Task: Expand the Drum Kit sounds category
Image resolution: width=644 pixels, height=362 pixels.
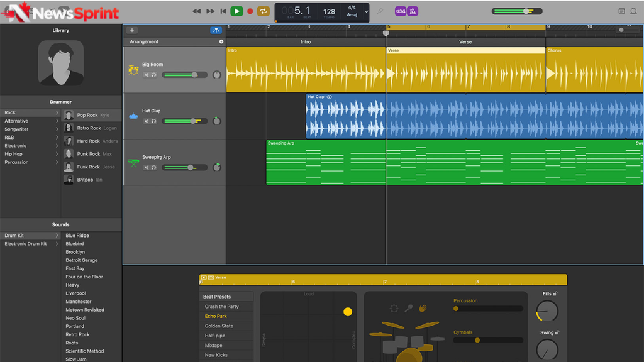Action: [57, 236]
